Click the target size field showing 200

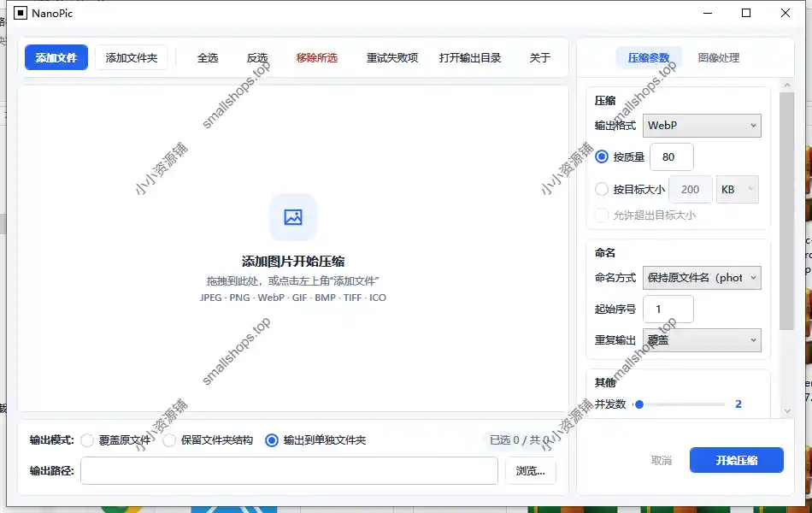tap(691, 189)
